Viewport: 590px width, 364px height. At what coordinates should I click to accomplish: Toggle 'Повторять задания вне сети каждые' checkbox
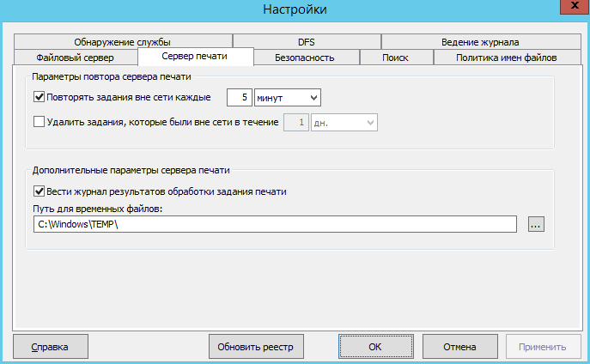click(x=39, y=97)
